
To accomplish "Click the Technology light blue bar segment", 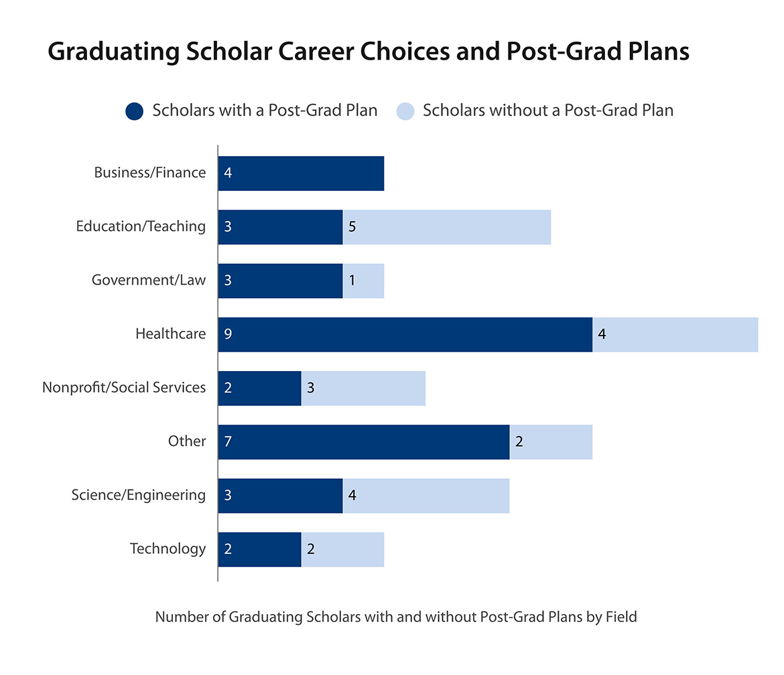I will [342, 549].
